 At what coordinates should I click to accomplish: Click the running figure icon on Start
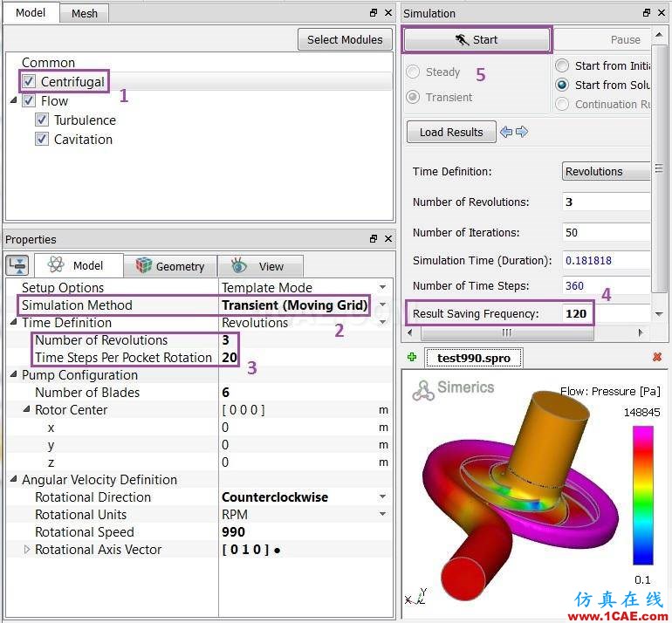coord(462,40)
